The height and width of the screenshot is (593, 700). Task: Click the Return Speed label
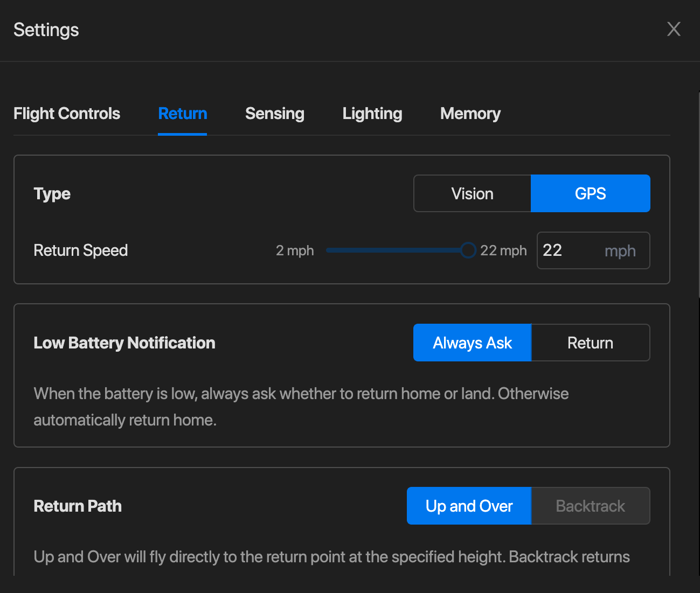pyautogui.click(x=81, y=250)
